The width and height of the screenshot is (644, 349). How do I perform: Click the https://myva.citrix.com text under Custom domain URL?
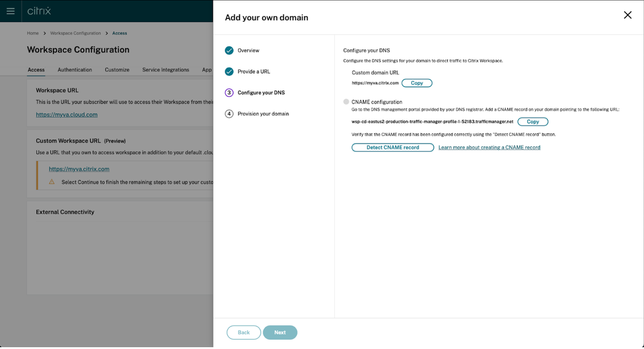coord(375,83)
